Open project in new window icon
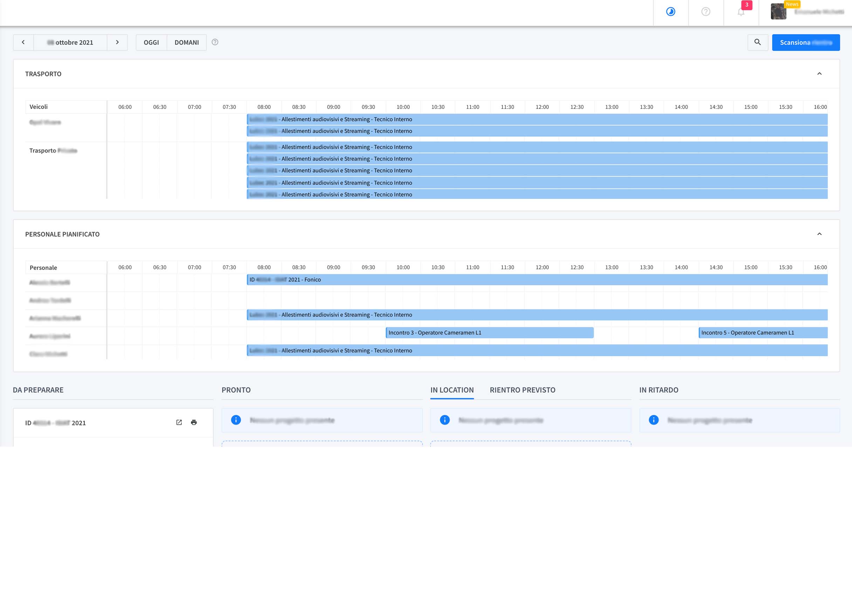Screen dimensions: 852x616 179,422
